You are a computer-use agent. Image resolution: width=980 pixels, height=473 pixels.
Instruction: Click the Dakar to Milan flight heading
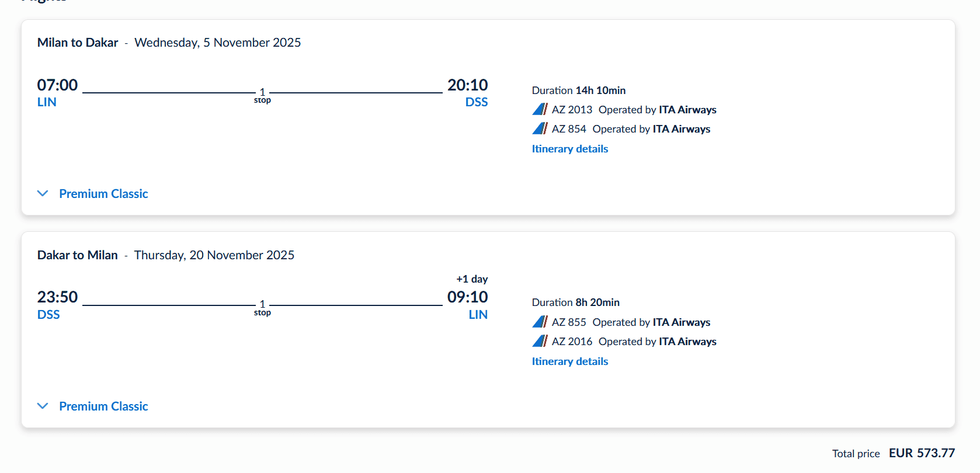pyautogui.click(x=78, y=255)
